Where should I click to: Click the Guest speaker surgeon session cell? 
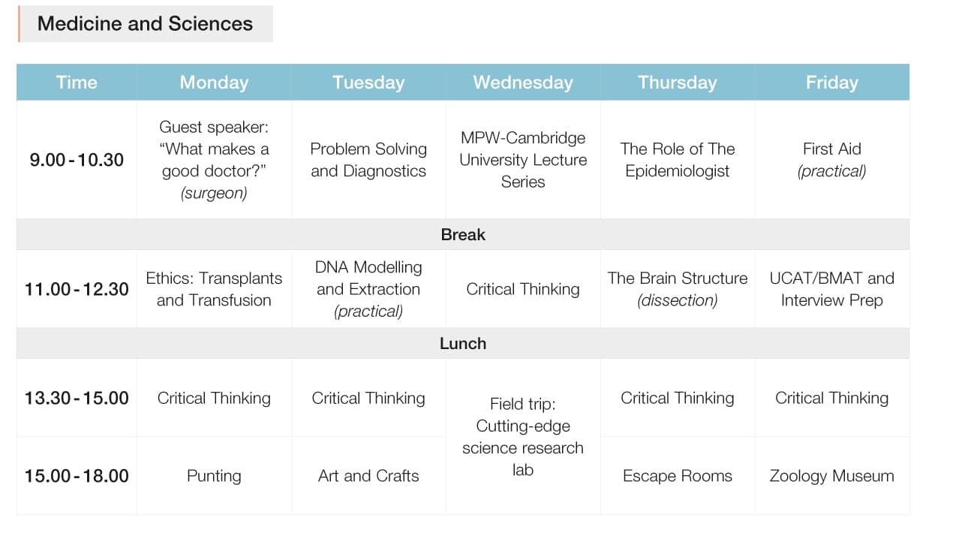pos(214,160)
